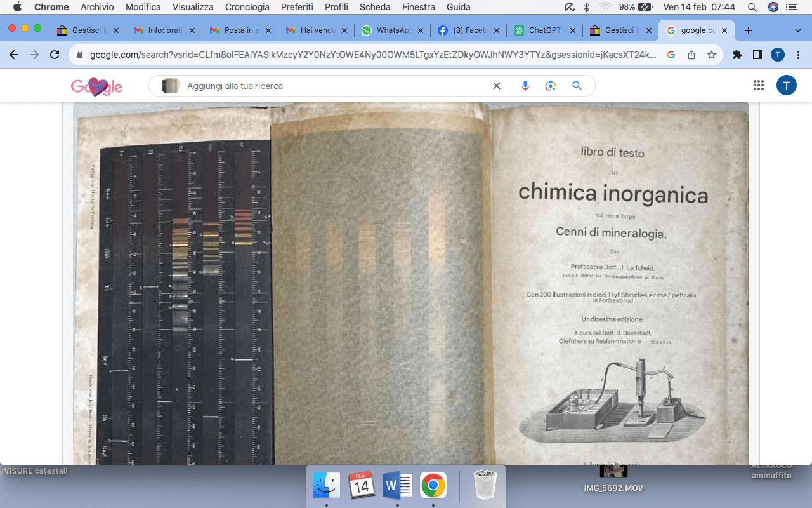Image resolution: width=812 pixels, height=508 pixels.
Task: Open Microsoft Word from the Dock
Action: pos(398,486)
